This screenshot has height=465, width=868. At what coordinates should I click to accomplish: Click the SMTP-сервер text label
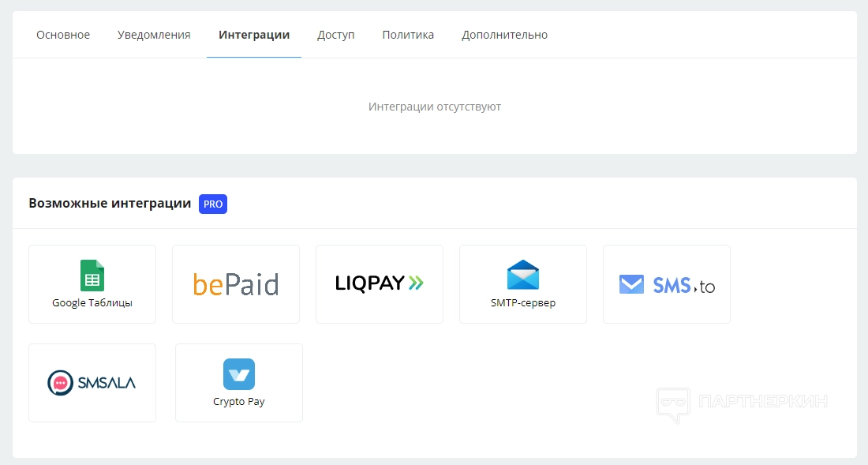(x=523, y=302)
